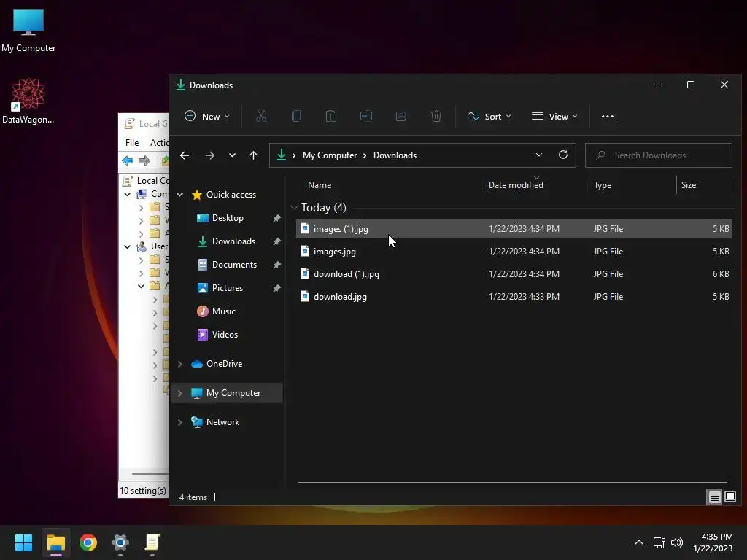Select file download.jpg
Screen dimensions: 747x560
514,297
